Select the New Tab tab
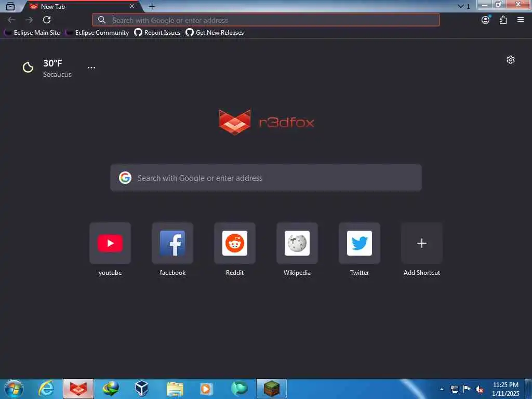 [82, 6]
